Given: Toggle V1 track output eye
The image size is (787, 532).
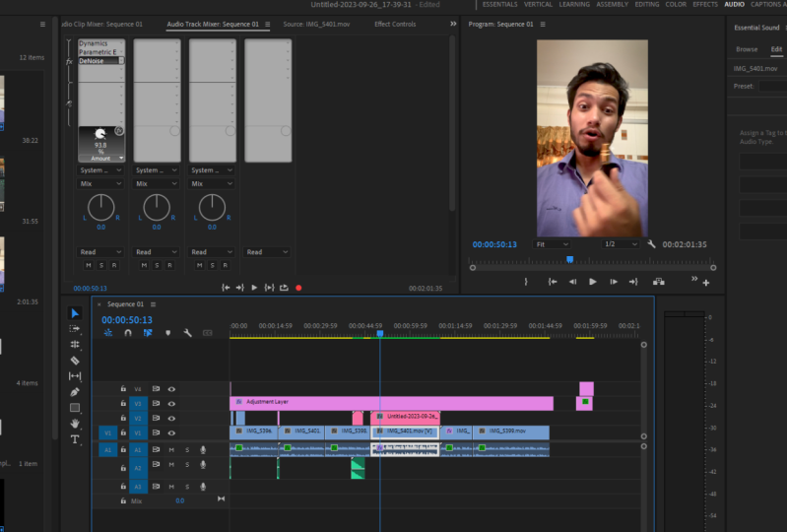Looking at the screenshot, I should [x=171, y=432].
